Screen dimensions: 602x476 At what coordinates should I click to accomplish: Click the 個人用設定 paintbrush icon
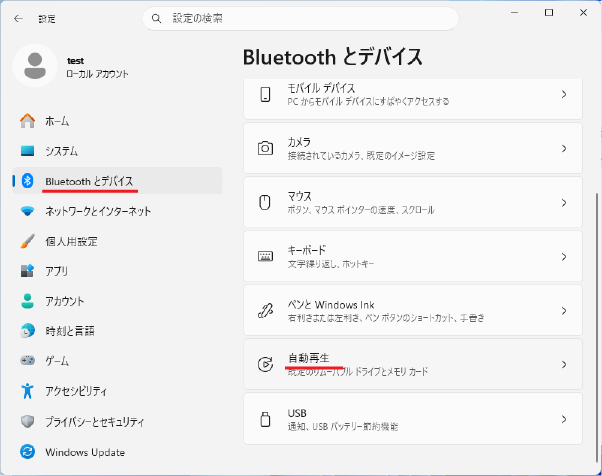coord(27,241)
